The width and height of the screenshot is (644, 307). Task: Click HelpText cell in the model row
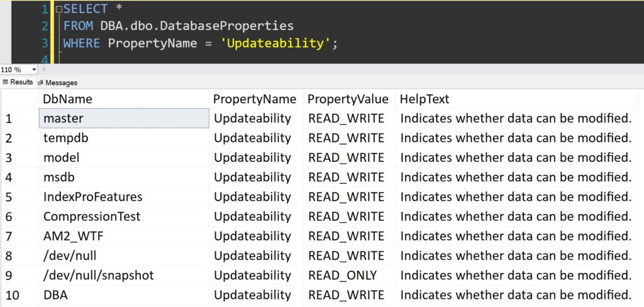click(x=517, y=157)
